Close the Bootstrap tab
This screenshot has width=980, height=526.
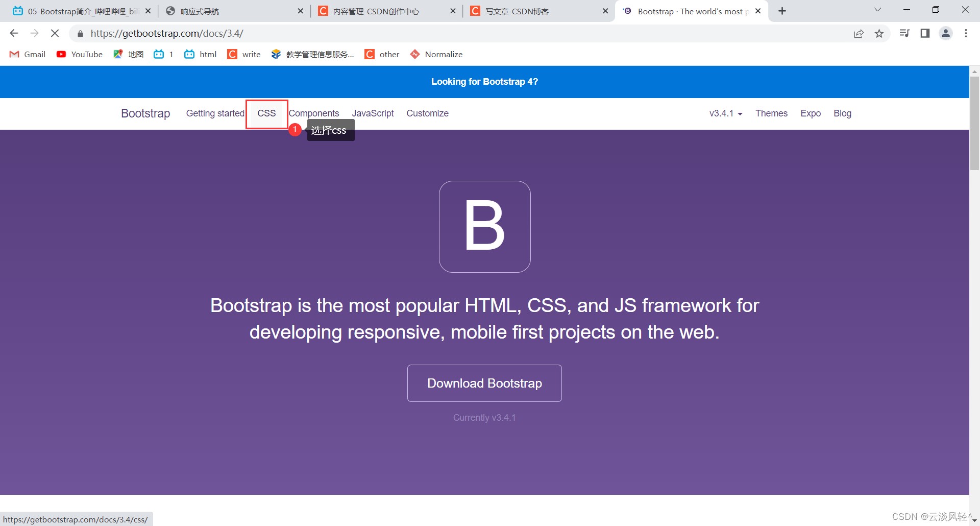(x=758, y=11)
